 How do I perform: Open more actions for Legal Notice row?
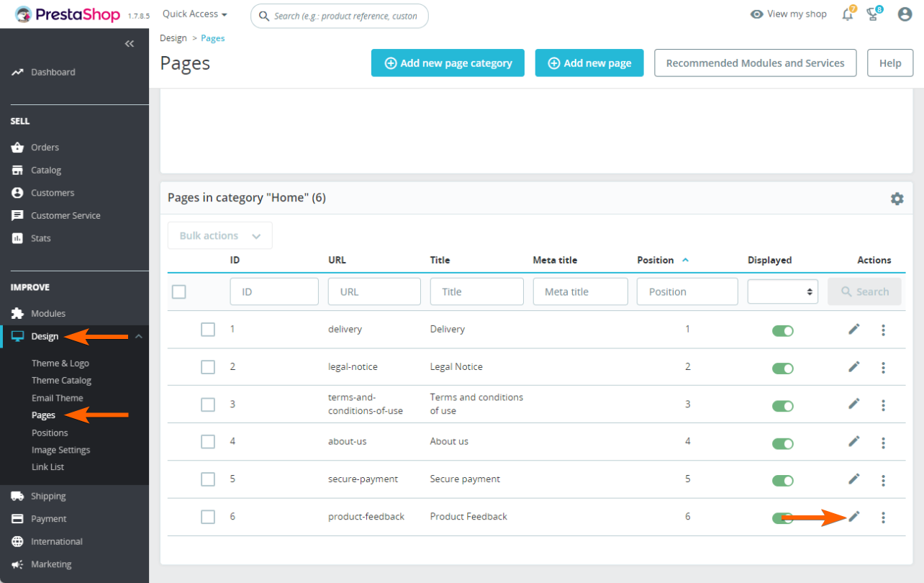coord(883,367)
